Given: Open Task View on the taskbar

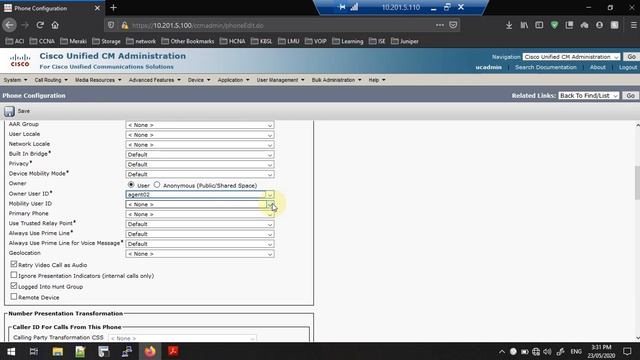Looking at the screenshot, I should [x=34, y=351].
